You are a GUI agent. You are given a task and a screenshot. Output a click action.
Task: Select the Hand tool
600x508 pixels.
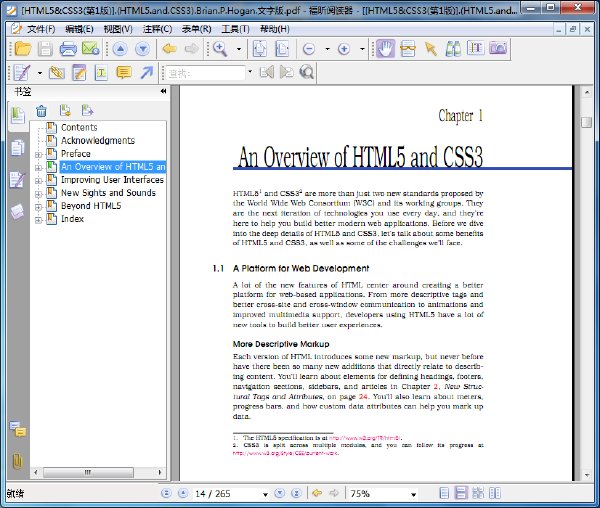tap(385, 49)
